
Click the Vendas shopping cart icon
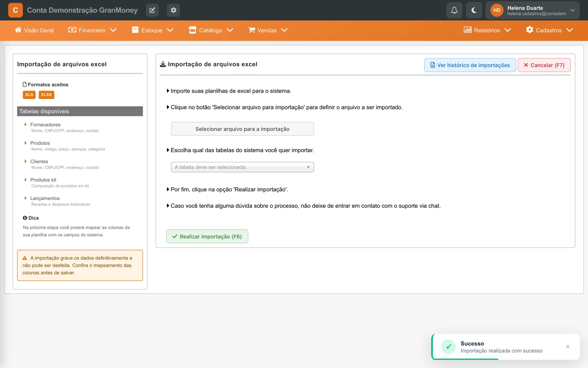tap(252, 30)
